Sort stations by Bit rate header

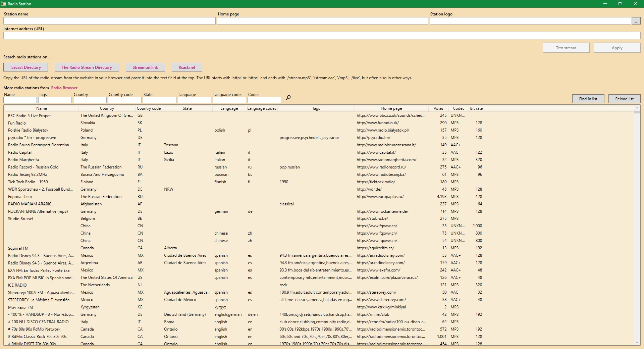[x=476, y=108]
